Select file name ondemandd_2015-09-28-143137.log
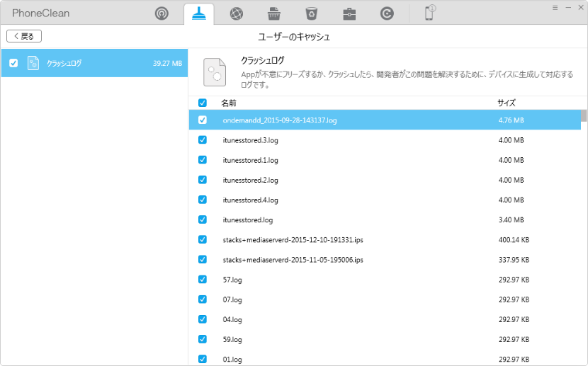This screenshot has width=588, height=366. click(x=280, y=120)
